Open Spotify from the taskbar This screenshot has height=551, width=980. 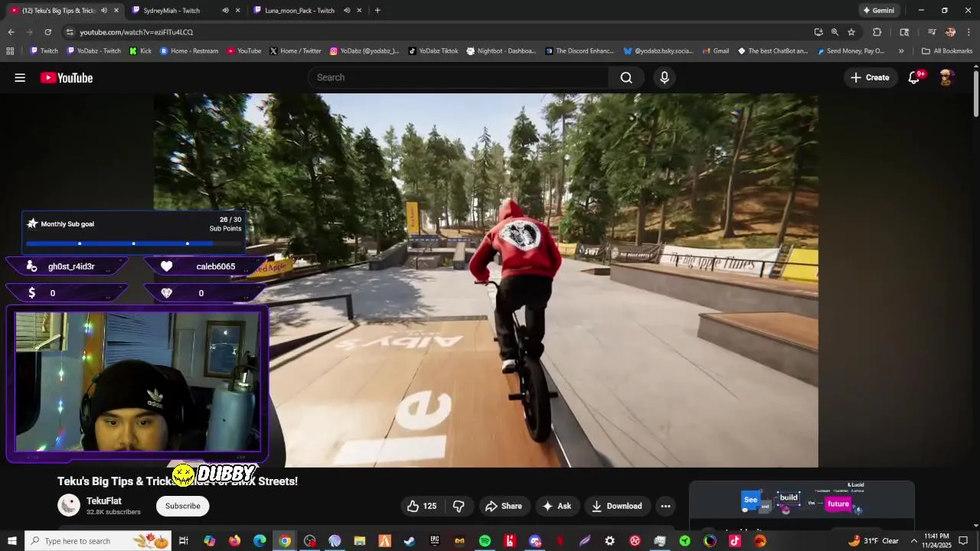tap(485, 541)
